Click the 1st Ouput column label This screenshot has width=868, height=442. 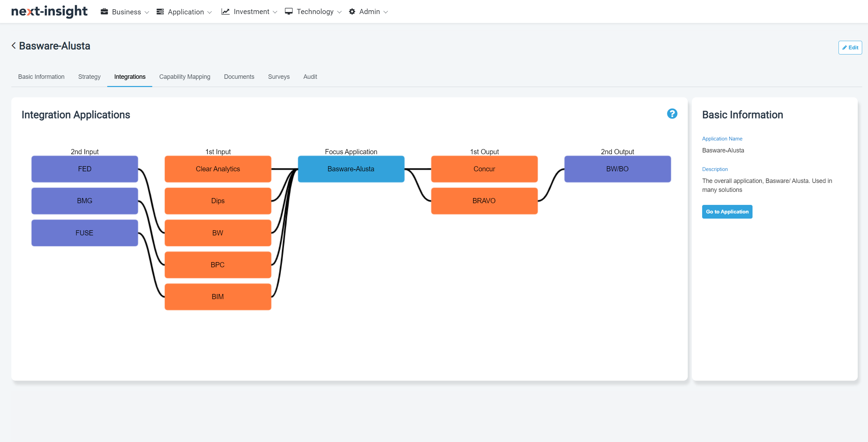tap(484, 151)
